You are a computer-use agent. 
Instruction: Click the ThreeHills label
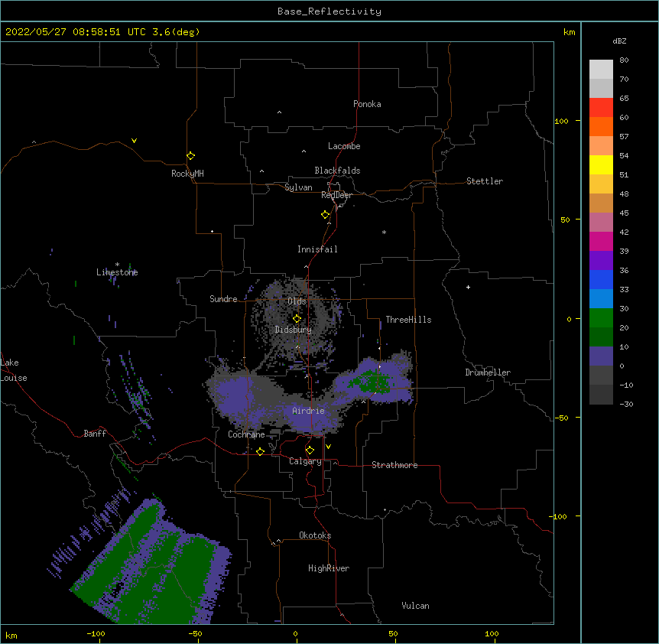click(x=408, y=320)
